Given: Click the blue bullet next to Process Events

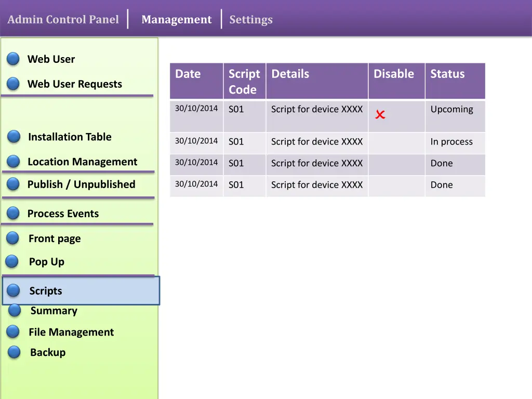Looking at the screenshot, I should (14, 213).
